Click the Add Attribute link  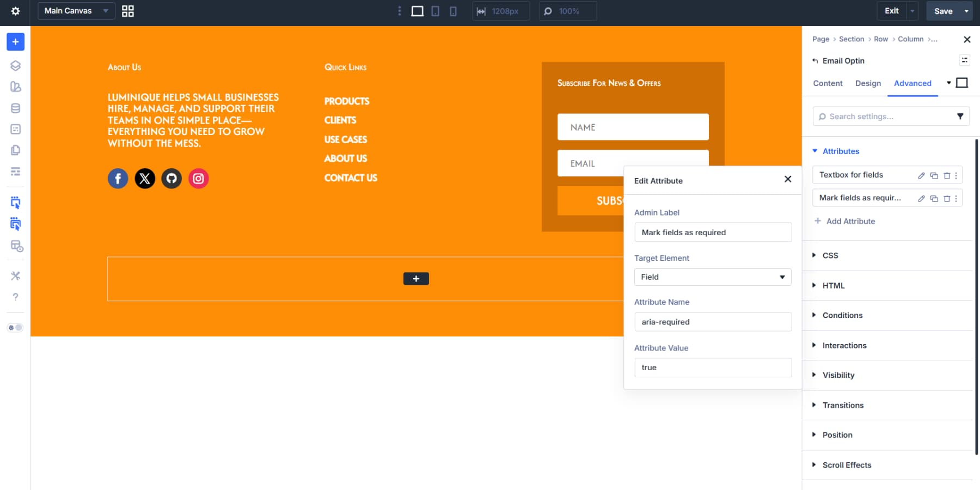click(850, 221)
